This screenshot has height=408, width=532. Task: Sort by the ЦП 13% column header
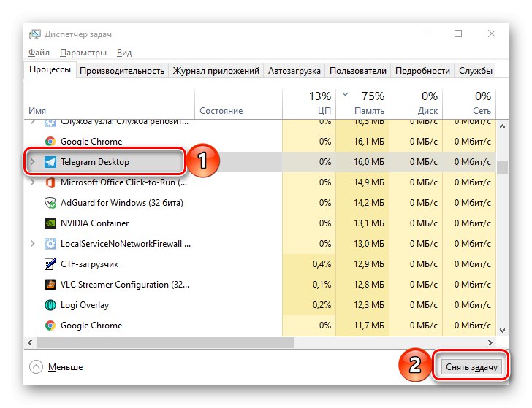point(309,104)
